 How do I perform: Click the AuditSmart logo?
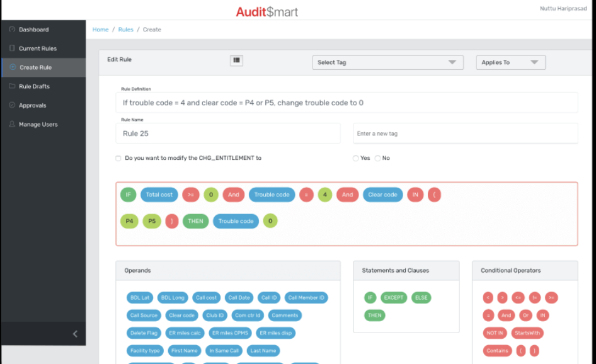pos(267,11)
